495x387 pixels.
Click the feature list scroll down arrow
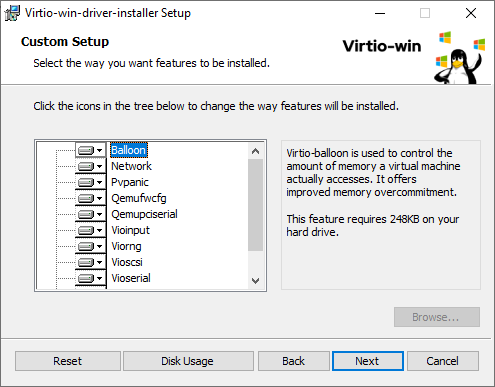point(256,281)
